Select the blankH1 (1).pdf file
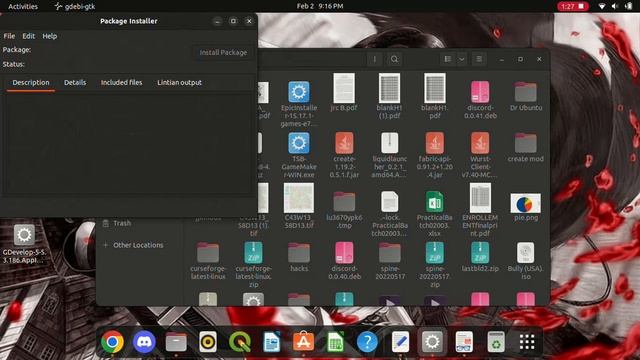This screenshot has height=360, width=640. click(x=389, y=96)
